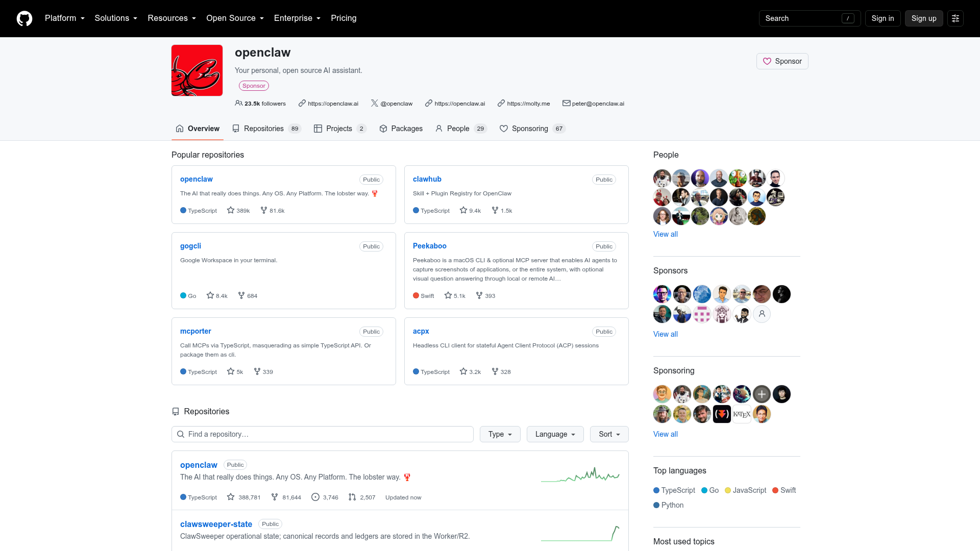Select the Overview tab

(198, 129)
